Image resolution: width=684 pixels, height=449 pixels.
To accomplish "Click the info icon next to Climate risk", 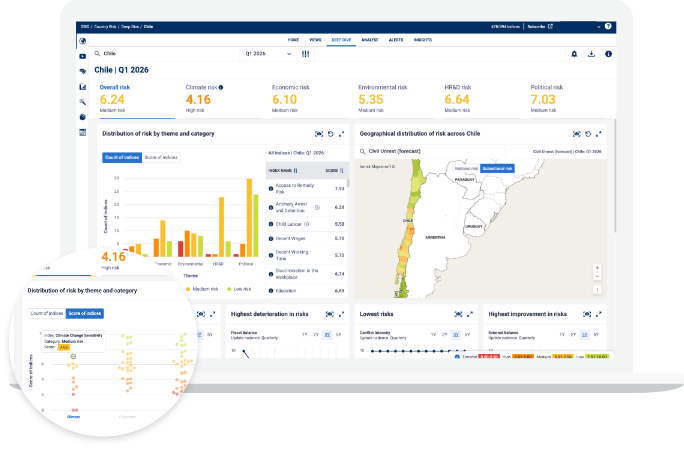I will [221, 87].
